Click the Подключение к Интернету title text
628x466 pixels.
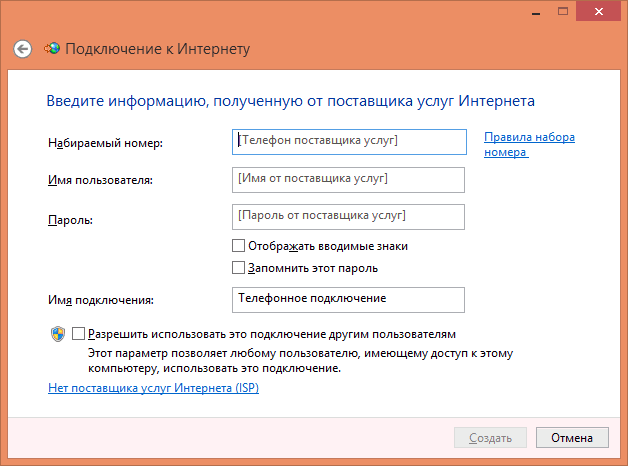coord(157,48)
